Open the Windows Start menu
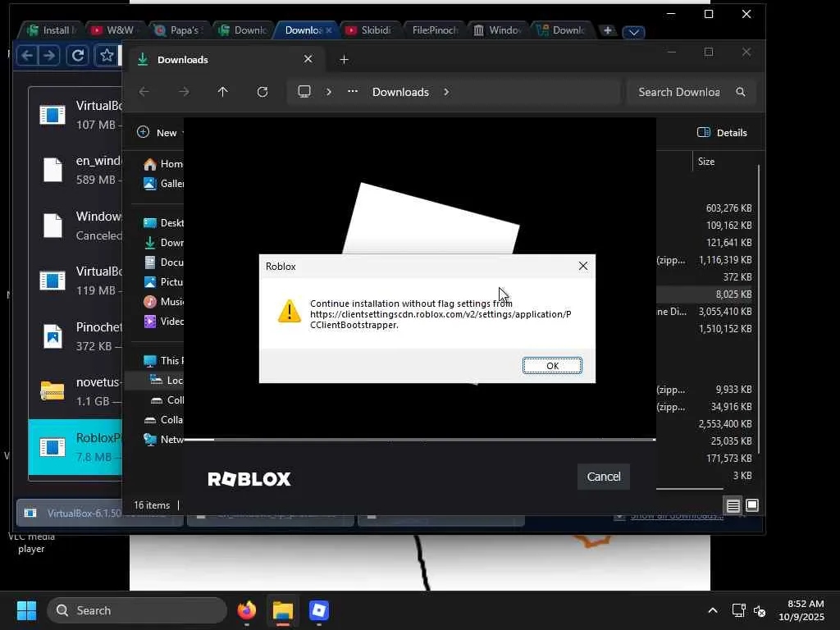840x630 pixels. click(26, 610)
